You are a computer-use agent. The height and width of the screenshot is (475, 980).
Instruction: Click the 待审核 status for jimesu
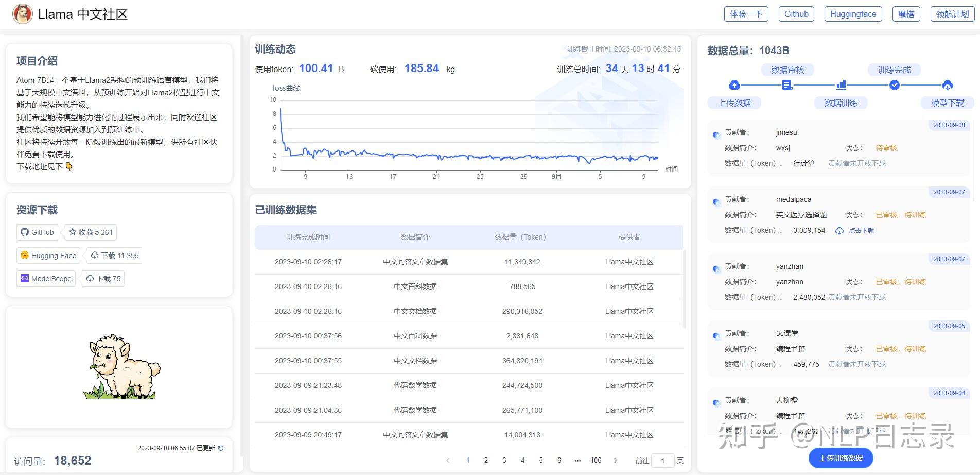(886, 148)
